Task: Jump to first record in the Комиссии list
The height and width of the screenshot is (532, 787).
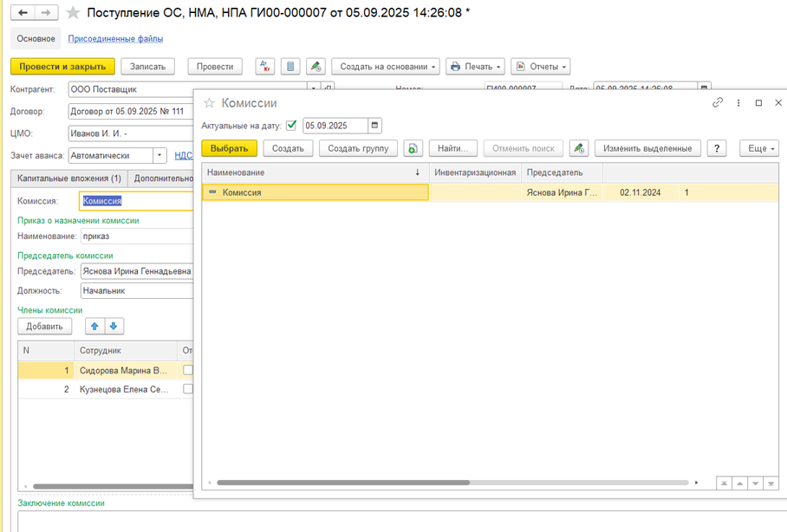Action: [725, 483]
